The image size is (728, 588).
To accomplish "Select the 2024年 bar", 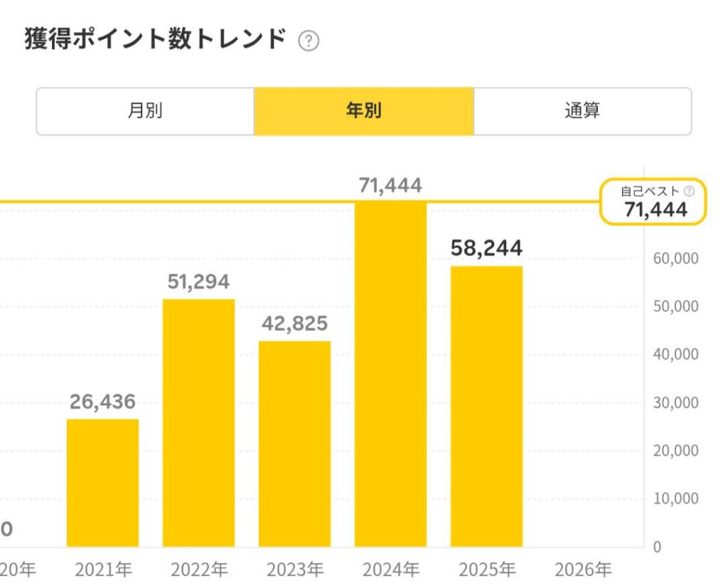I will tap(390, 374).
